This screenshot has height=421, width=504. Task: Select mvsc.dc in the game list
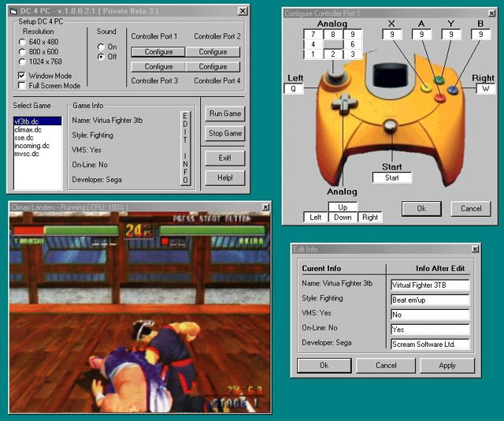click(x=38, y=154)
